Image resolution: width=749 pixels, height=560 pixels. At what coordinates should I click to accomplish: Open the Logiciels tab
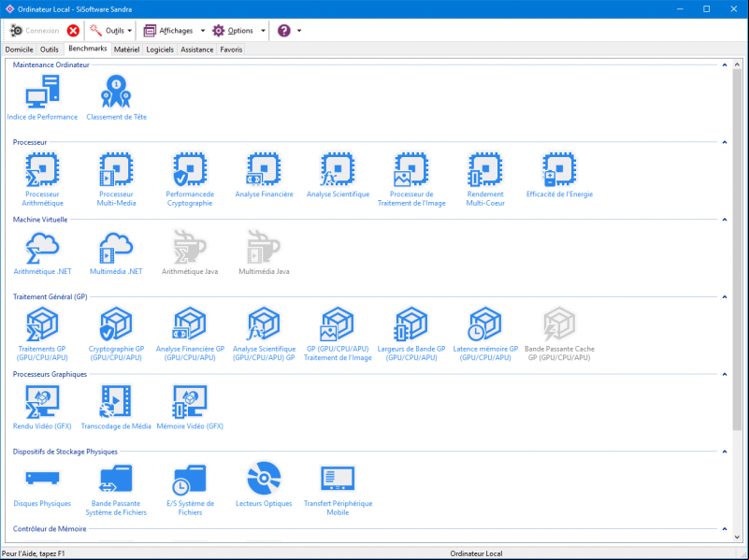tap(160, 50)
